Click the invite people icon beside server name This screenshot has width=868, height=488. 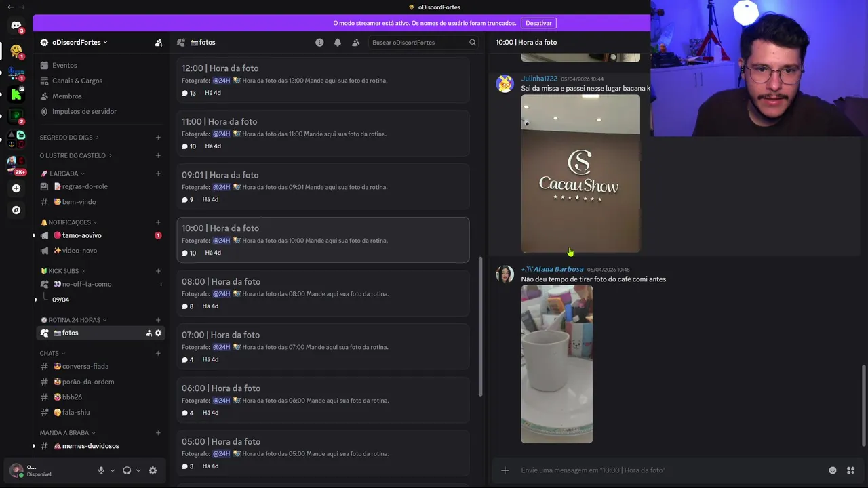(x=159, y=43)
